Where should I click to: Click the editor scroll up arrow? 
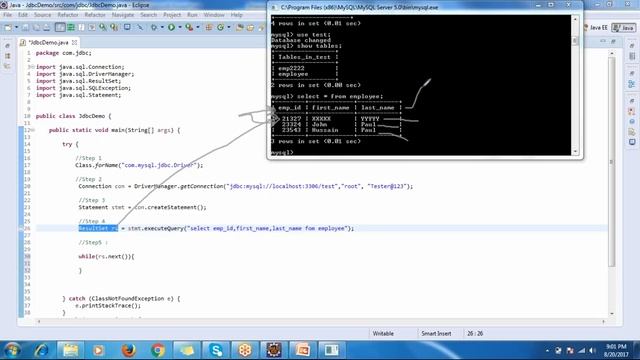[x=611, y=53]
